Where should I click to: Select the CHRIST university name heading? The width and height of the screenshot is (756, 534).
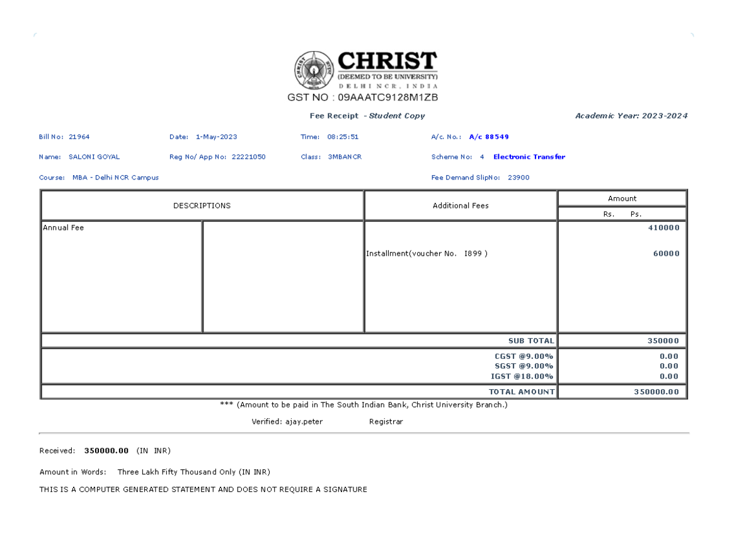point(387,62)
